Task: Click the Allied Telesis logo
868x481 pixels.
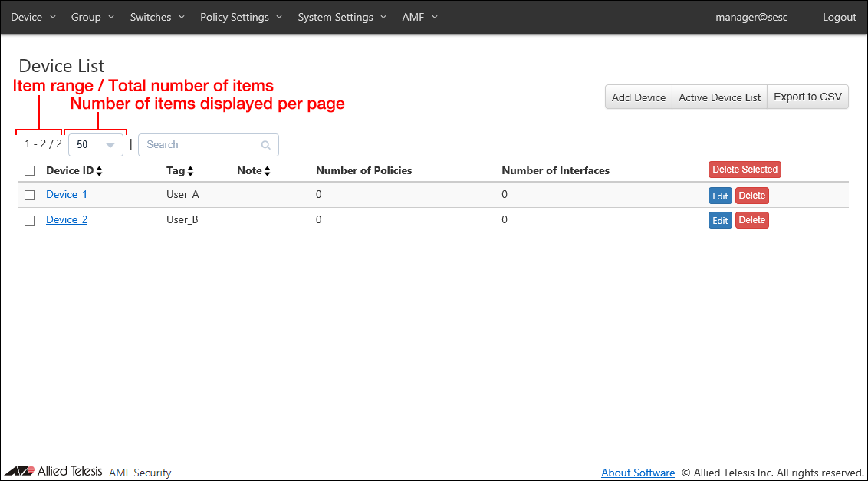Action: [x=54, y=471]
